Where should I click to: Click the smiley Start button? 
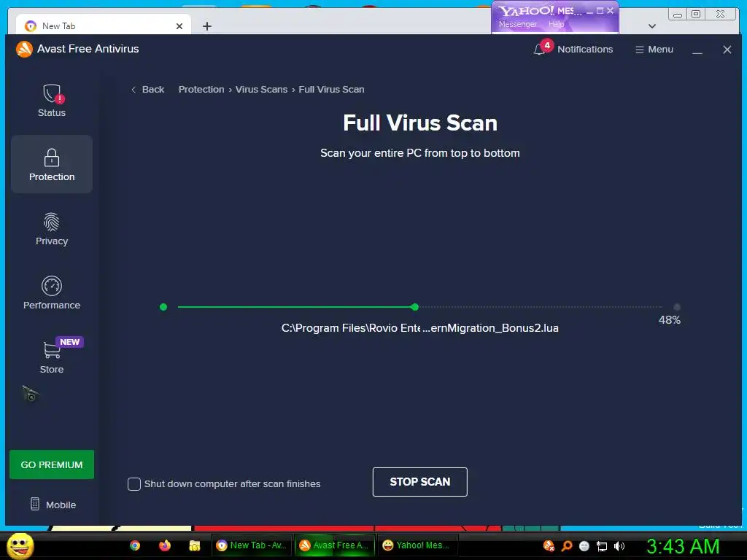(20, 545)
